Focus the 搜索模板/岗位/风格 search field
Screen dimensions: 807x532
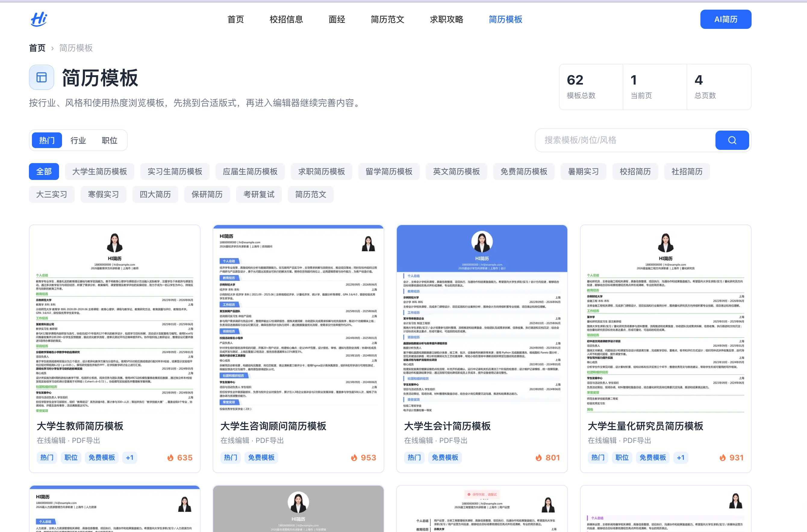(625, 140)
